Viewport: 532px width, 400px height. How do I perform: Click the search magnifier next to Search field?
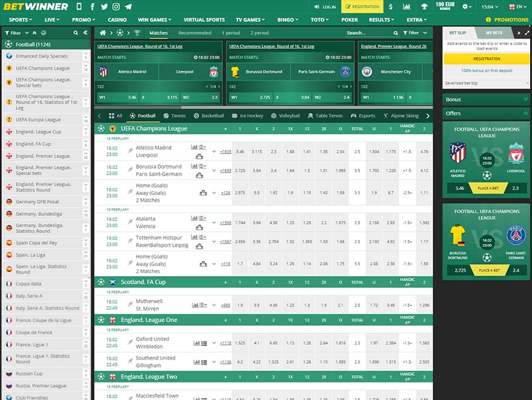(396, 33)
